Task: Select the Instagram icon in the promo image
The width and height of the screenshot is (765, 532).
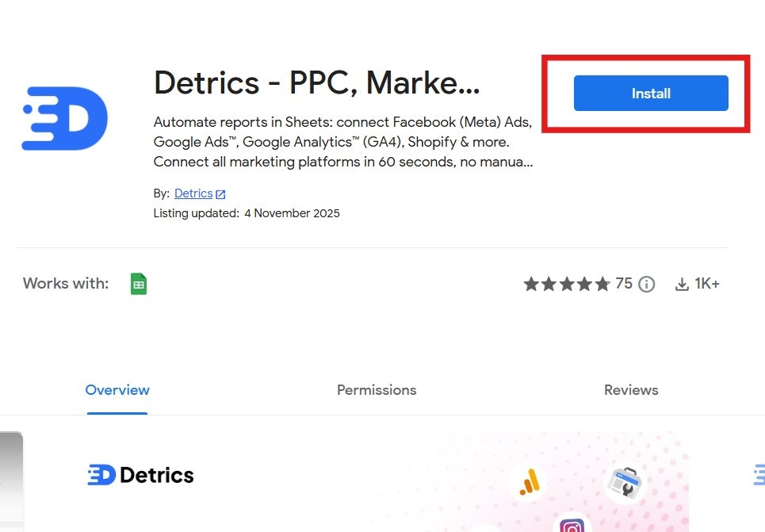Action: click(572, 525)
